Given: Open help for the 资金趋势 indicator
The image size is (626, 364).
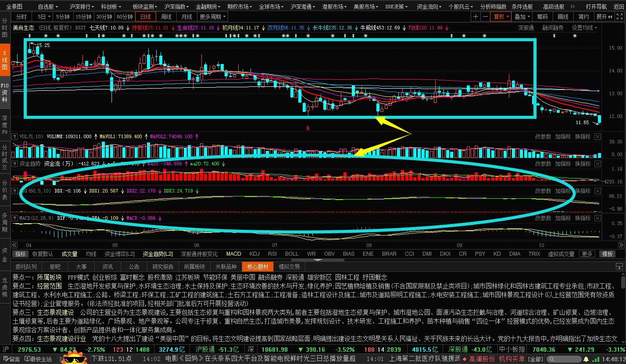Looking at the screenshot, I should 15,164.
